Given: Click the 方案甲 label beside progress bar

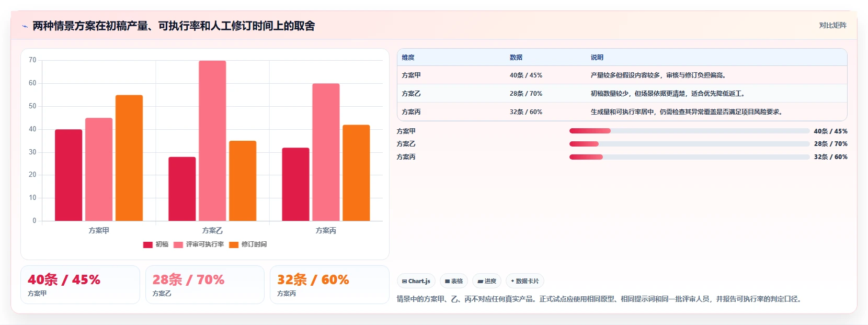Looking at the screenshot, I should pos(406,131).
